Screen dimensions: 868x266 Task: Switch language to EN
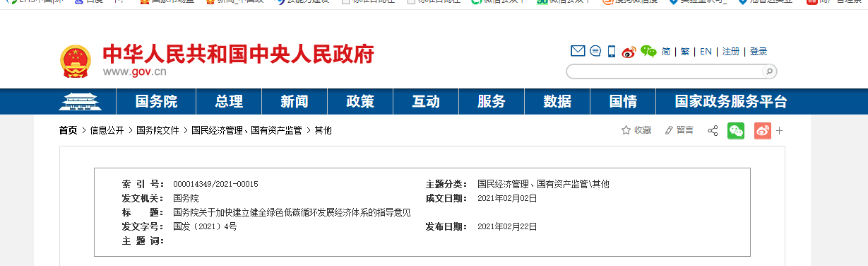click(x=706, y=52)
